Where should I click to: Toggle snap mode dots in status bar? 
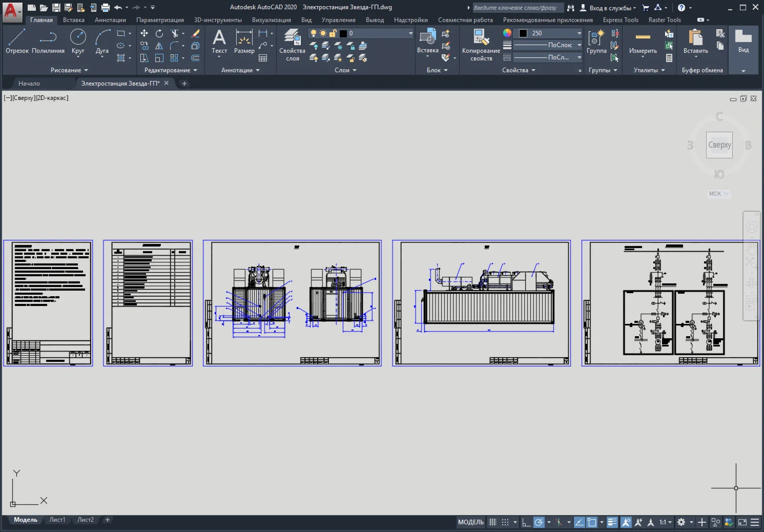click(505, 522)
